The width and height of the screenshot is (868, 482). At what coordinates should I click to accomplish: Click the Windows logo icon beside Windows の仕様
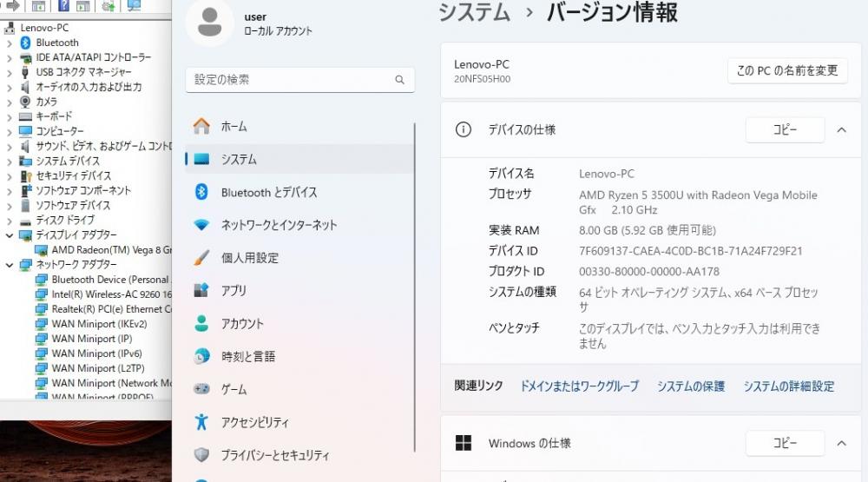464,443
